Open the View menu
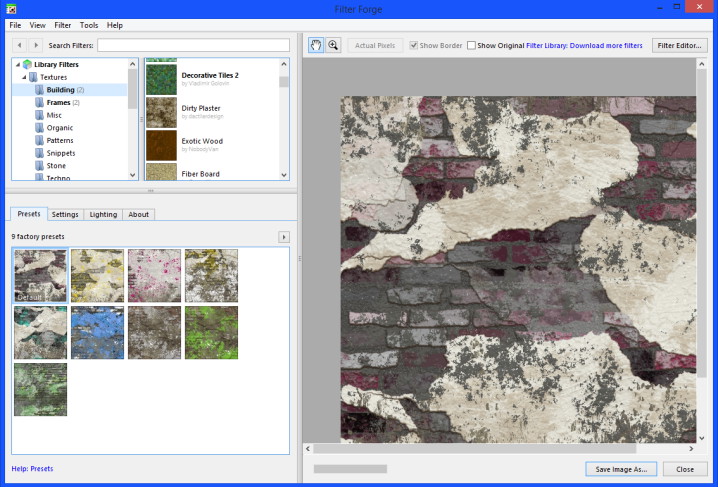 click(38, 25)
